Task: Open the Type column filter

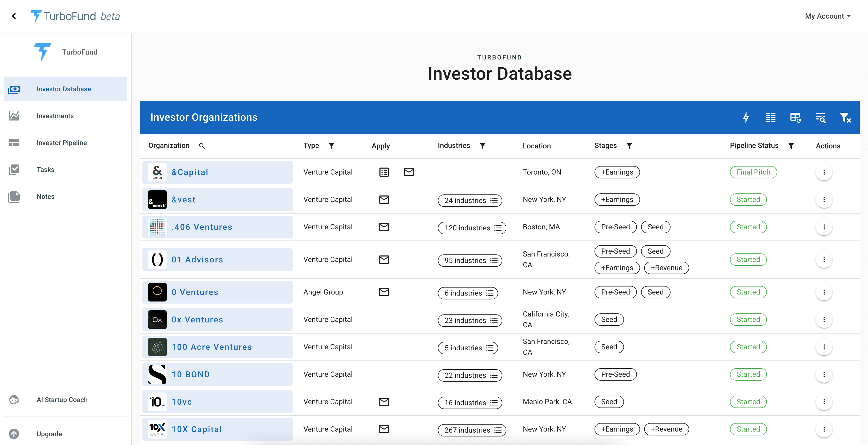Action: pos(332,146)
